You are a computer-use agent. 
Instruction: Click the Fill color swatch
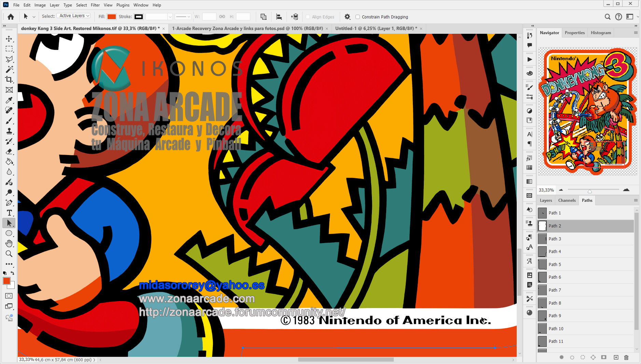112,17
